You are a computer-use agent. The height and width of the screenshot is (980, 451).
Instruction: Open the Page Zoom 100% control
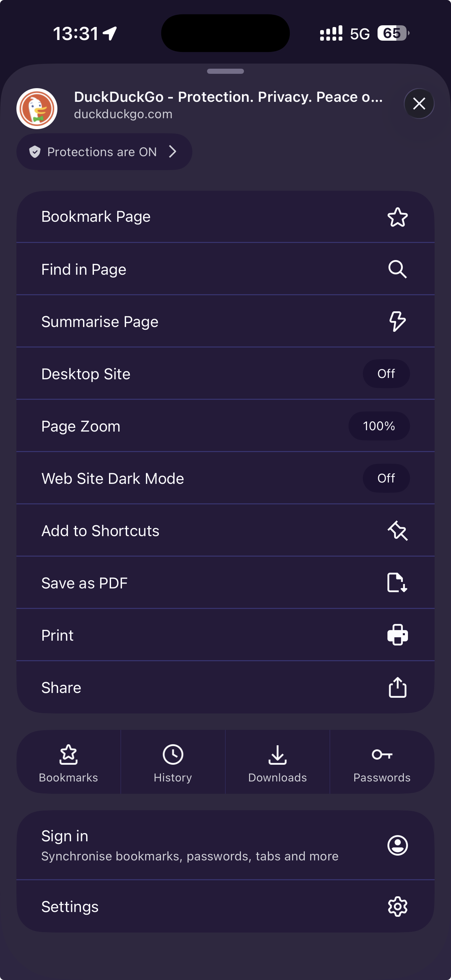click(379, 426)
